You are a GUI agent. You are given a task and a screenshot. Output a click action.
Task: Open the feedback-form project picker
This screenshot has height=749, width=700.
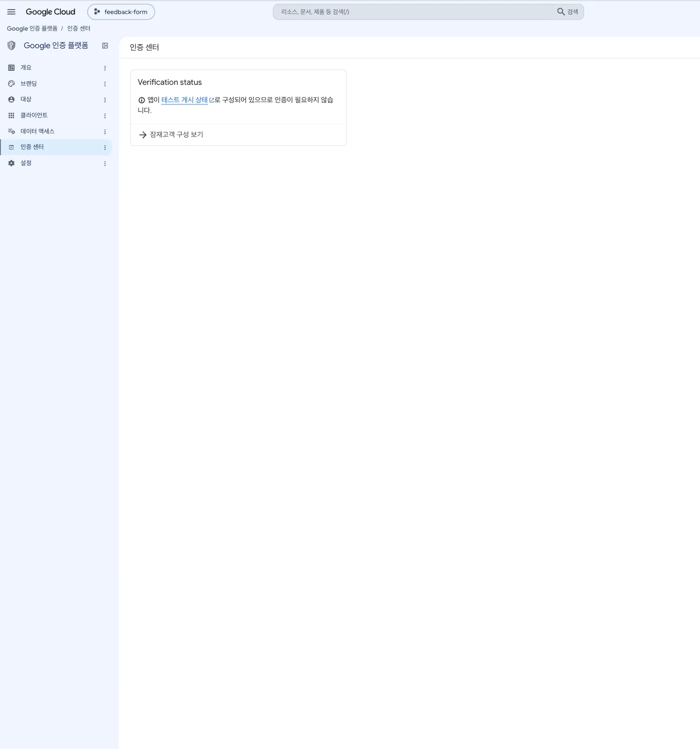coord(121,12)
